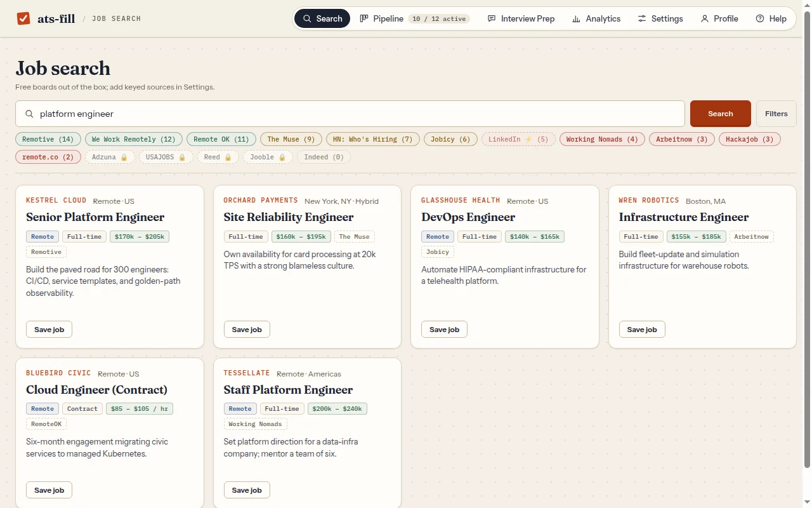Toggle the Remotive (14) source chip
Image resolution: width=812 pixels, height=508 pixels.
click(48, 139)
